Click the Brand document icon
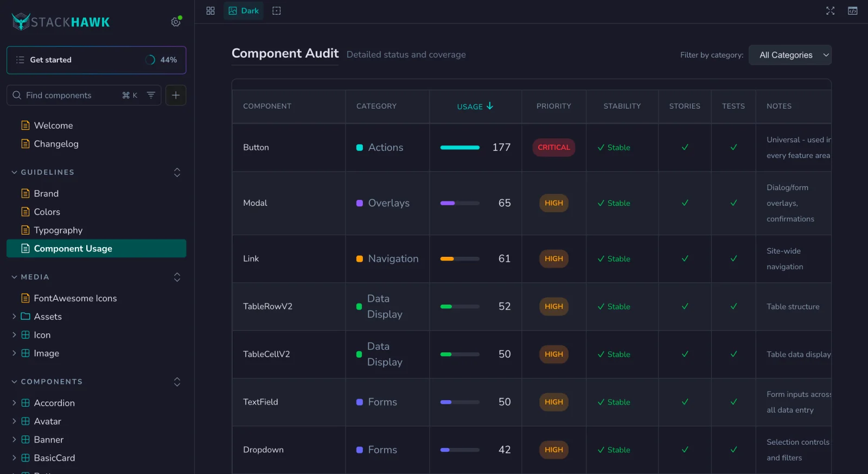The image size is (868, 474). tap(25, 193)
